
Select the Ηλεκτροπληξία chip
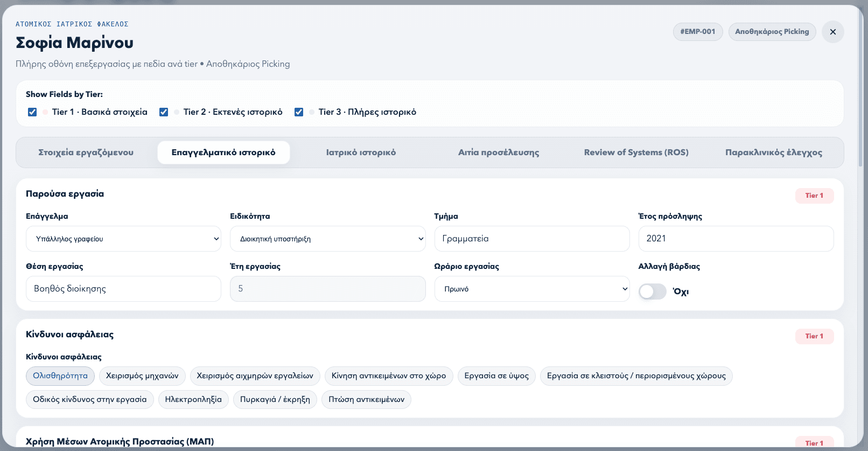pos(193,400)
